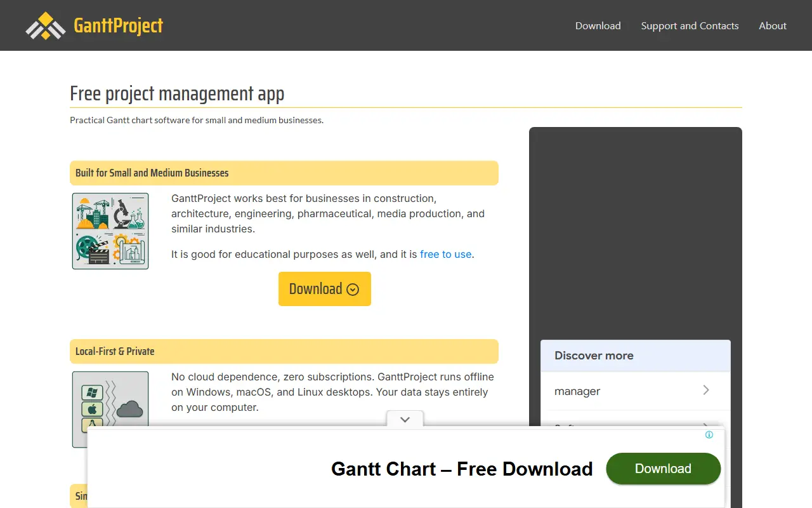Select the "Local-First & Private" section header
Viewport: 812px width, 508px height.
pos(284,351)
